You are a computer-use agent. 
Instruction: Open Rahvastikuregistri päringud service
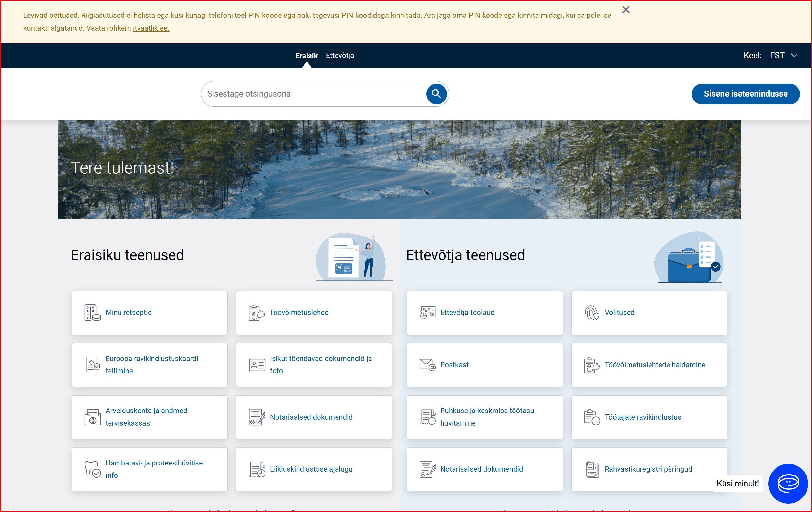pos(648,469)
